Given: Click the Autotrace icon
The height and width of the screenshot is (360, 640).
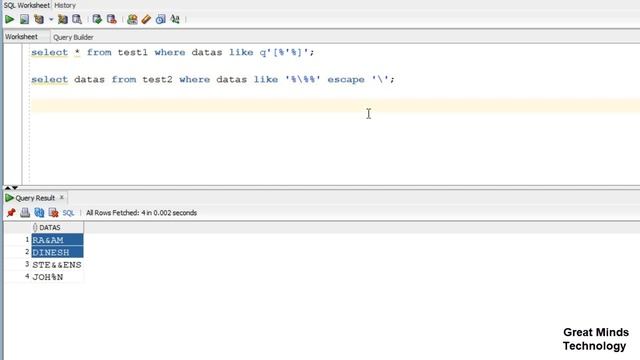Looking at the screenshot, I should click(62, 19).
